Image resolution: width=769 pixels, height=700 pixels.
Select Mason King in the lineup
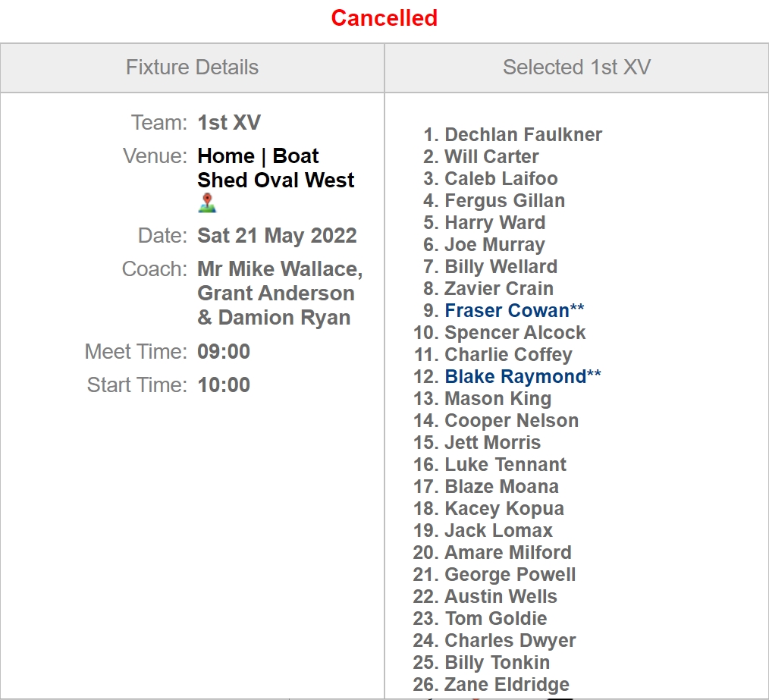coord(497,398)
